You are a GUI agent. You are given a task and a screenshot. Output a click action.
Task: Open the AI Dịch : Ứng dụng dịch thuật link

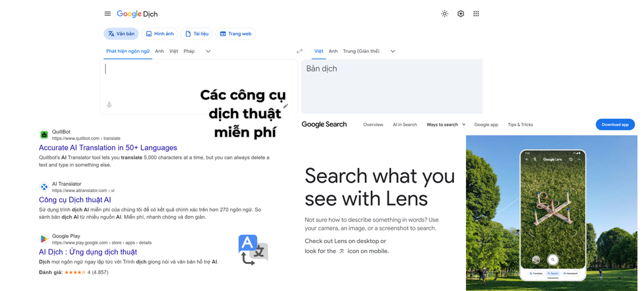pyautogui.click(x=88, y=252)
